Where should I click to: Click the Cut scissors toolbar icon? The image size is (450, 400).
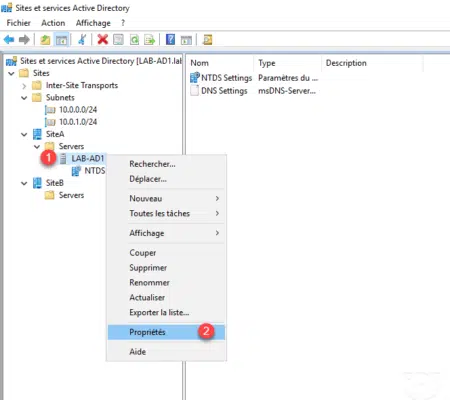pyautogui.click(x=82, y=40)
